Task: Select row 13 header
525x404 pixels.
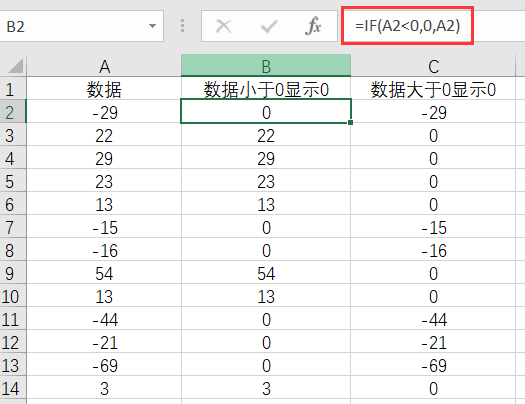Action: point(13,365)
